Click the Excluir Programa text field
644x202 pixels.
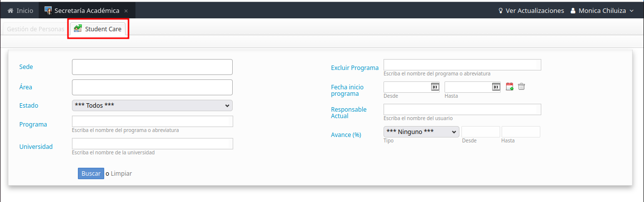(x=462, y=65)
